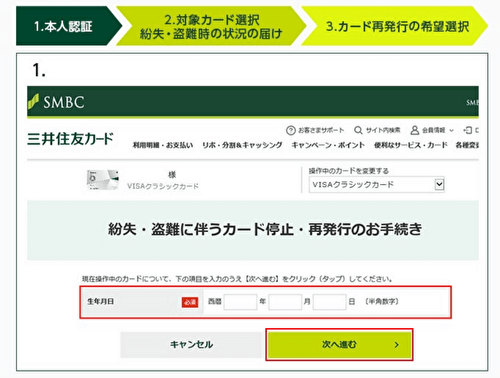500x378 pixels.
Task: Click the サイト内検索 link
Action: (383, 130)
